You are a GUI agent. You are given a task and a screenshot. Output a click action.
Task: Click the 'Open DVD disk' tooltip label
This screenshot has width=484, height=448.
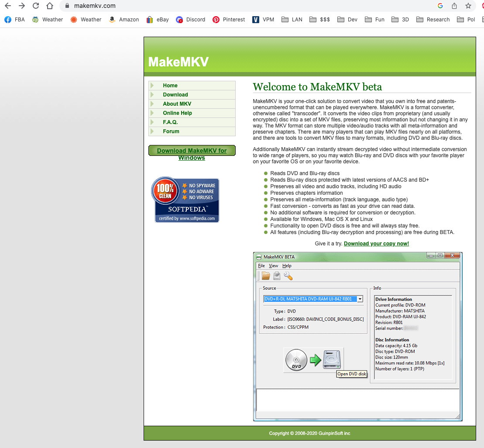352,374
